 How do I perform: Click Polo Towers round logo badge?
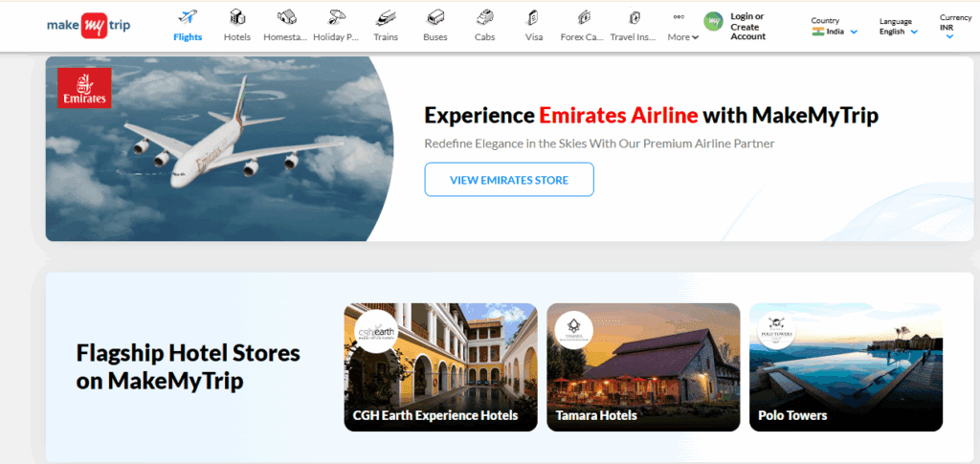[777, 330]
